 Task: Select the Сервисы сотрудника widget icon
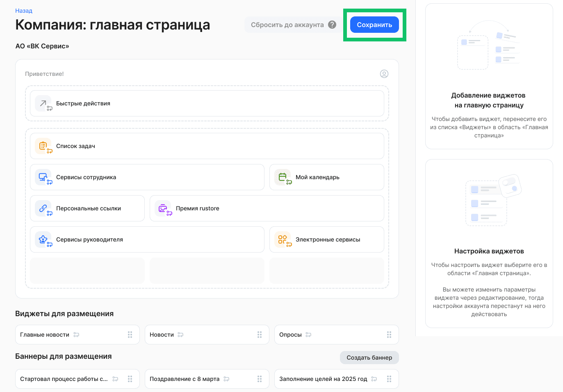(43, 177)
